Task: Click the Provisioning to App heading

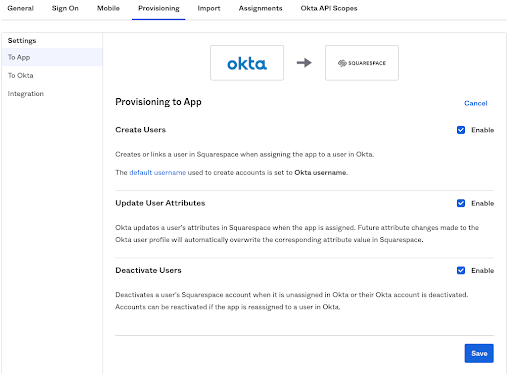Action: (158, 102)
